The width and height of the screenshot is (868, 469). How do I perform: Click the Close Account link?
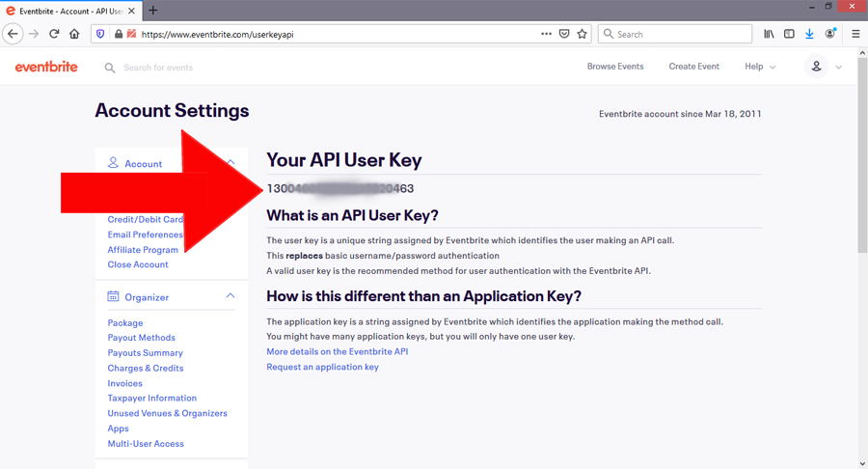[138, 264]
